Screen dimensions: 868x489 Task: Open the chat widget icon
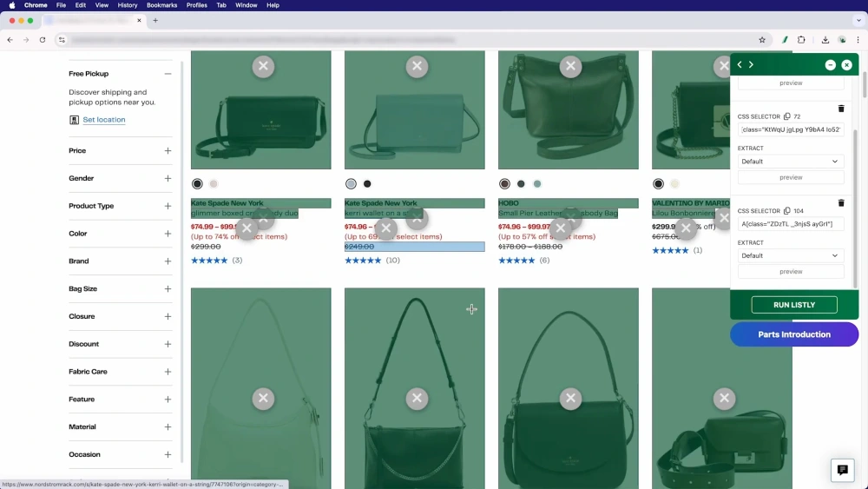tap(843, 470)
